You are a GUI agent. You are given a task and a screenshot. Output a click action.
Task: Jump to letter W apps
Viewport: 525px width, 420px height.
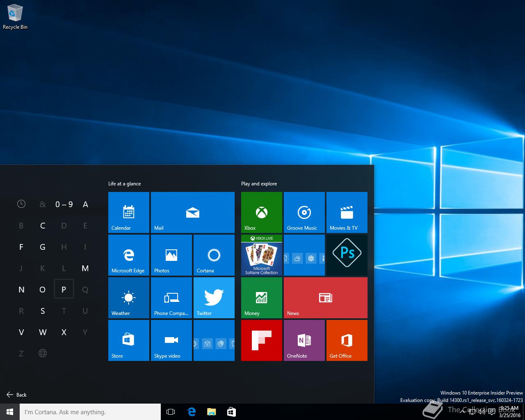click(43, 332)
